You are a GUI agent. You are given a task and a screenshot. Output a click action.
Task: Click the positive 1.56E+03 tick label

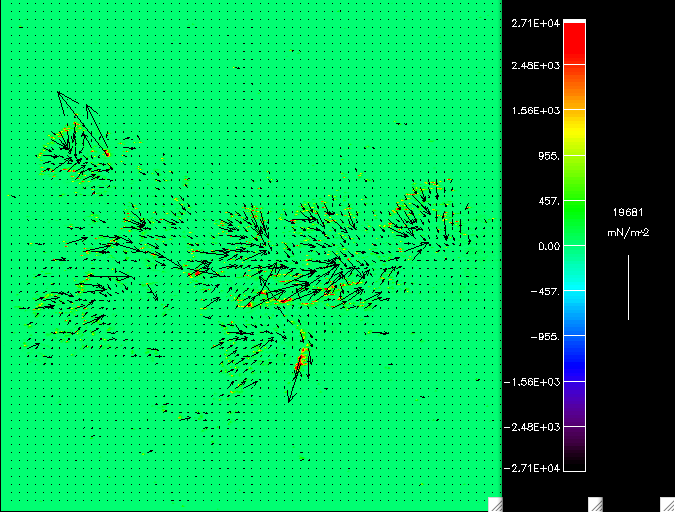click(535, 111)
